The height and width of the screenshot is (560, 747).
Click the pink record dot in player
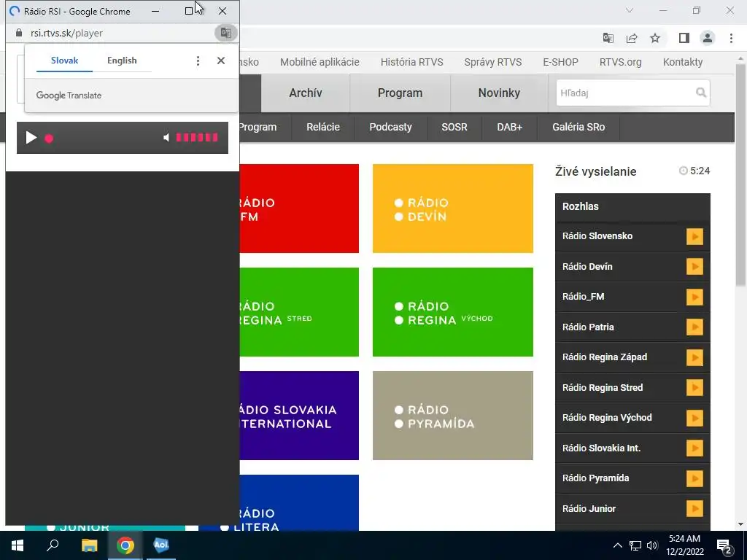(x=49, y=139)
